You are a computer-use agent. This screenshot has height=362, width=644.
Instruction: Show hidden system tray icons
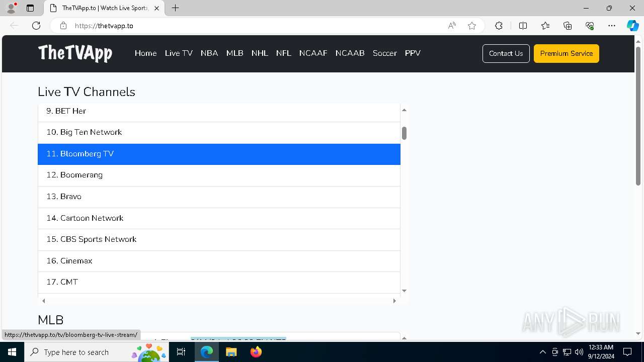coord(542,352)
